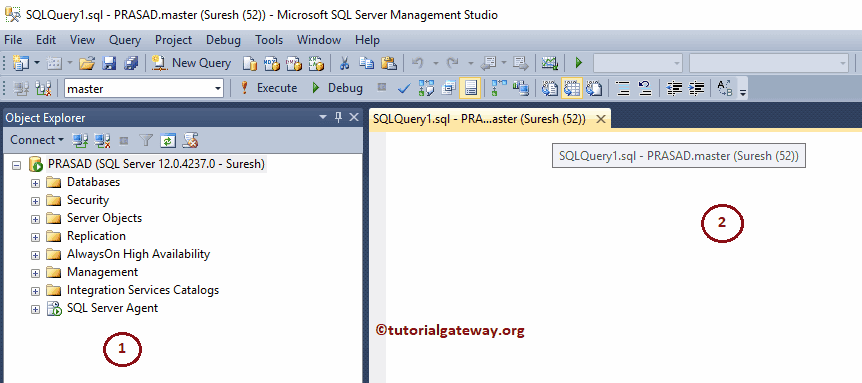Click the Comment out selected lines icon
This screenshot has height=383, width=862.
click(x=623, y=88)
